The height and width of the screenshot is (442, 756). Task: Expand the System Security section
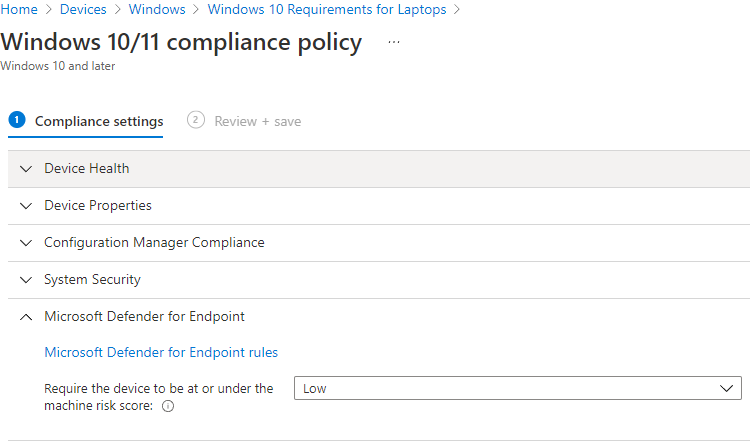click(x=378, y=280)
